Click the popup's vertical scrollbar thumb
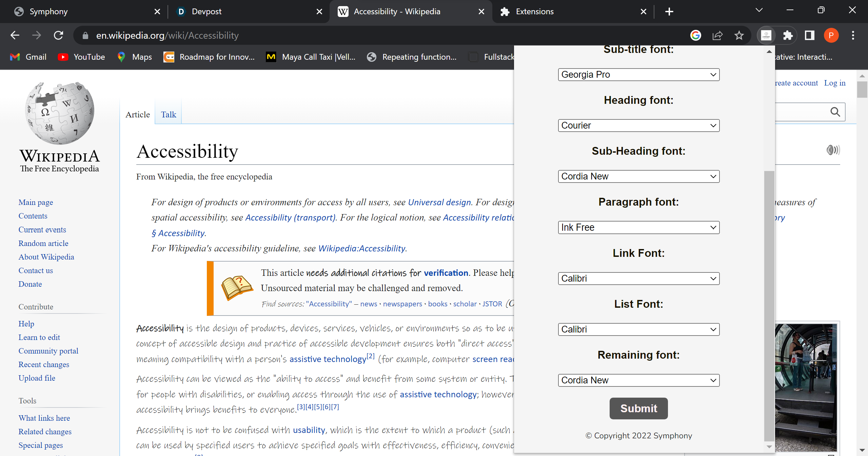Screen dimensions: 868x456 (x=769, y=305)
